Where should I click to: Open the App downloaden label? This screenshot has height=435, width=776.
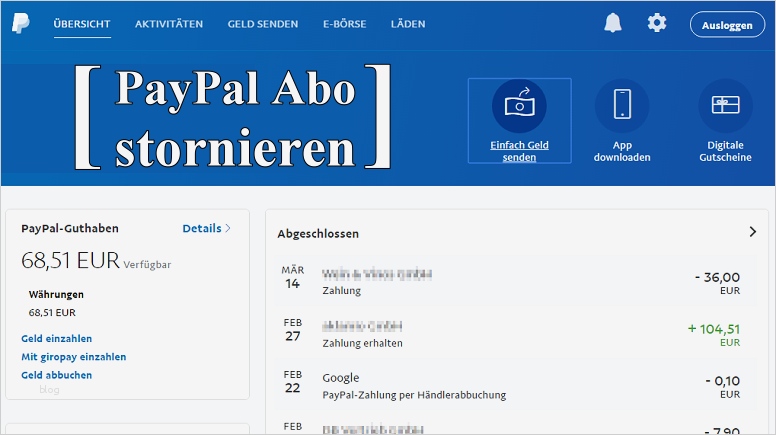622,151
